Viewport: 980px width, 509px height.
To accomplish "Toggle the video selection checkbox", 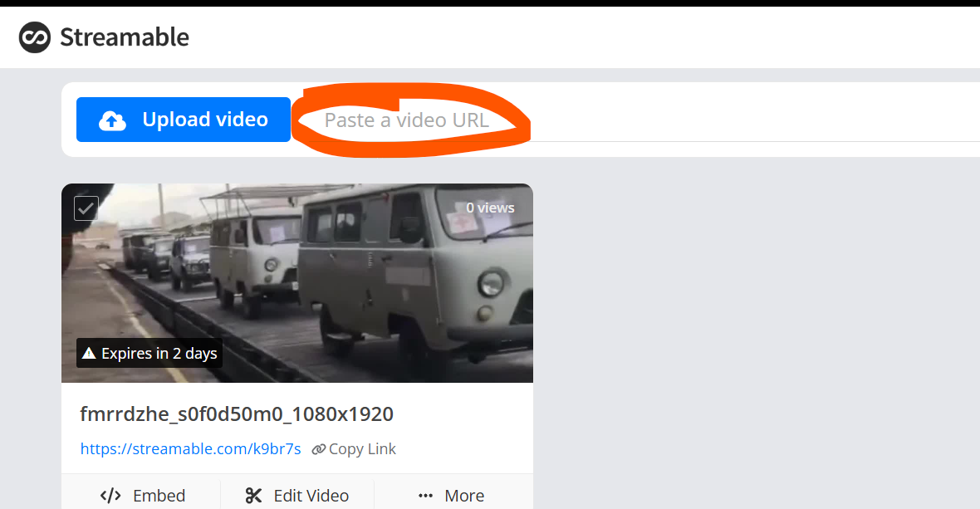I will [86, 208].
